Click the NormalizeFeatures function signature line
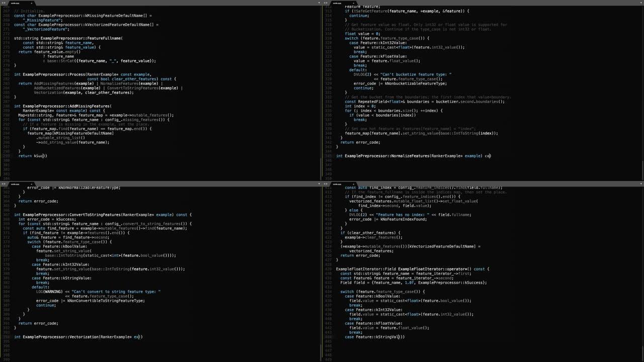Viewport: 644px width, 362px height. pos(413,156)
